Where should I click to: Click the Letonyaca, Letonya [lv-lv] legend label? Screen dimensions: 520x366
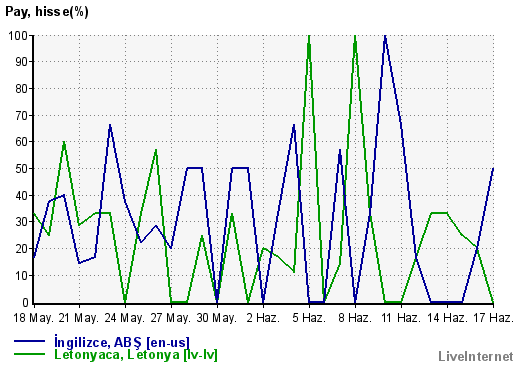[136, 355]
